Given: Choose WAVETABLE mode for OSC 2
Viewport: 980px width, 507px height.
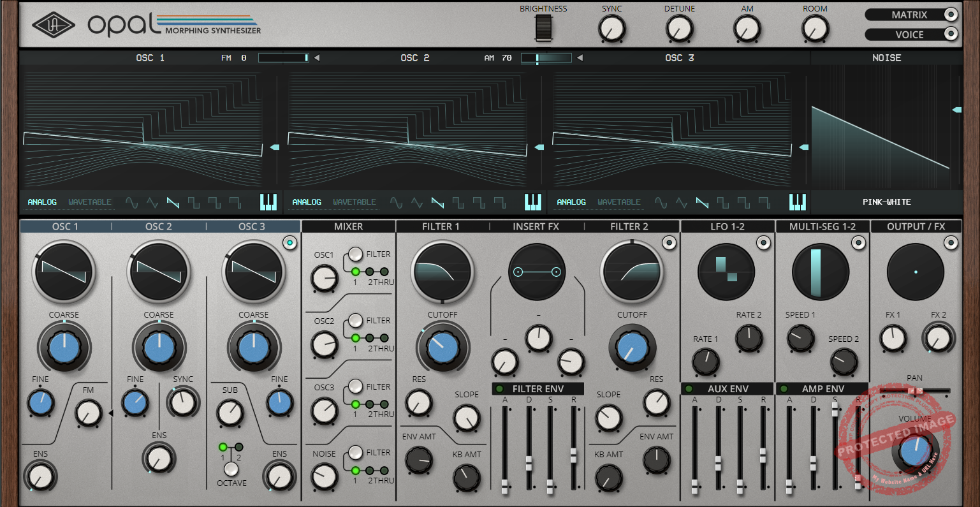Looking at the screenshot, I should pos(355,202).
